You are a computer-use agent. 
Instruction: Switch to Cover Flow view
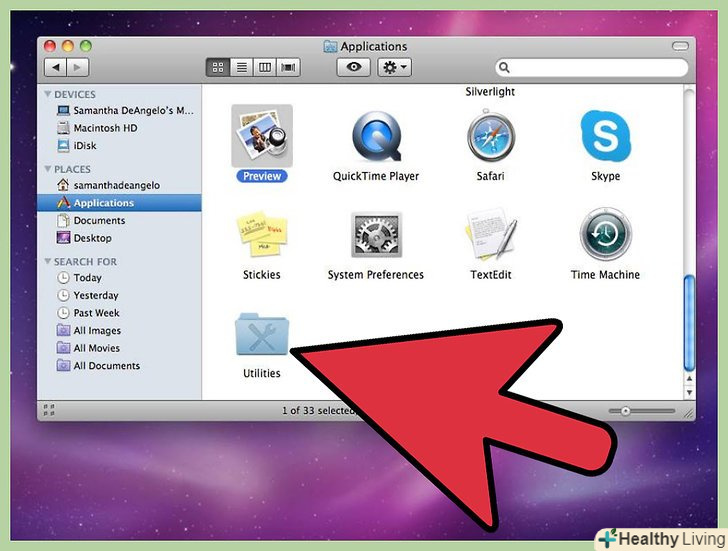pos(288,68)
